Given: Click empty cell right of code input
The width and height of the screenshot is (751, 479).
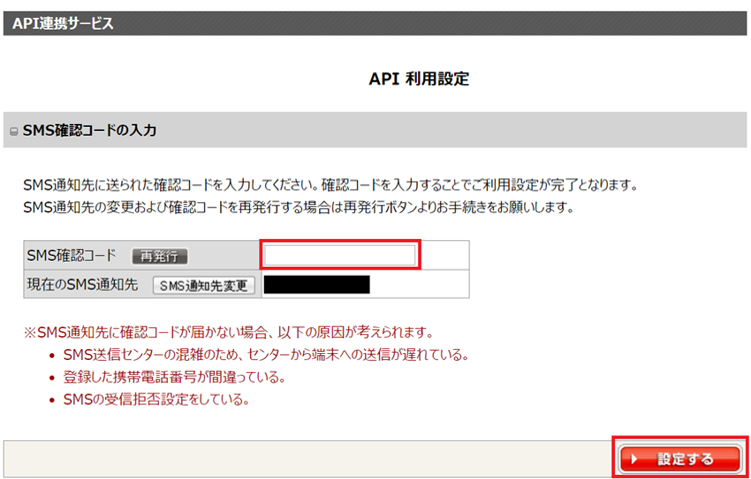Looking at the screenshot, I should tap(445, 256).
